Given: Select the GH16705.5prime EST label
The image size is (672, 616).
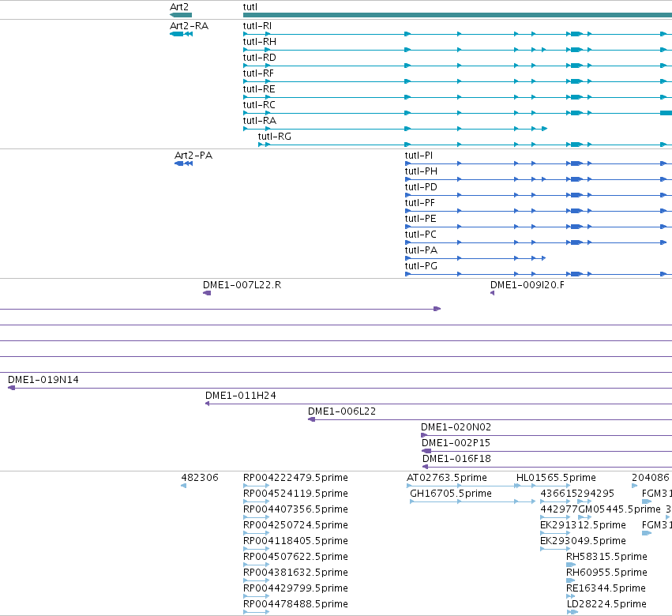Looking at the screenshot, I should [x=451, y=494].
